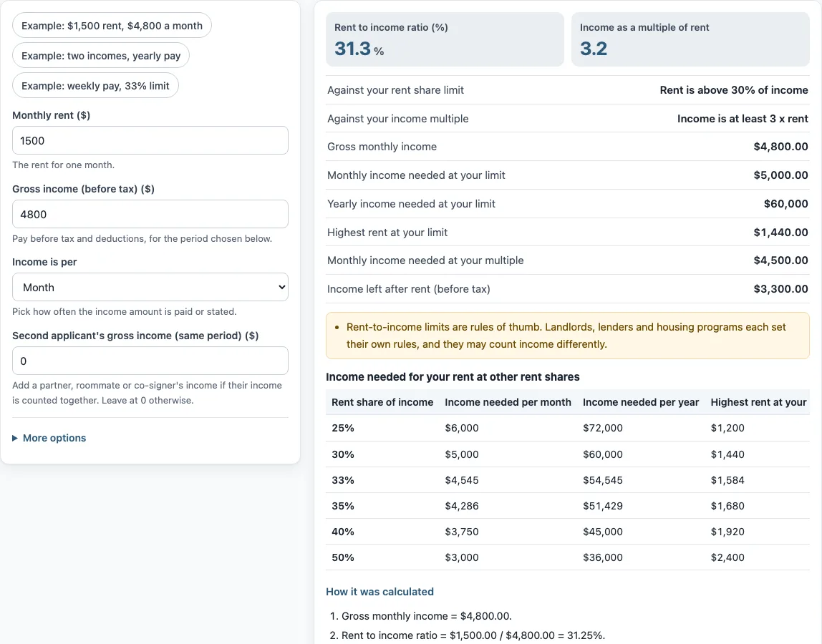Load the $1,500 rent, $4,800 a month example
The height and width of the screenshot is (644, 822).
click(x=112, y=26)
